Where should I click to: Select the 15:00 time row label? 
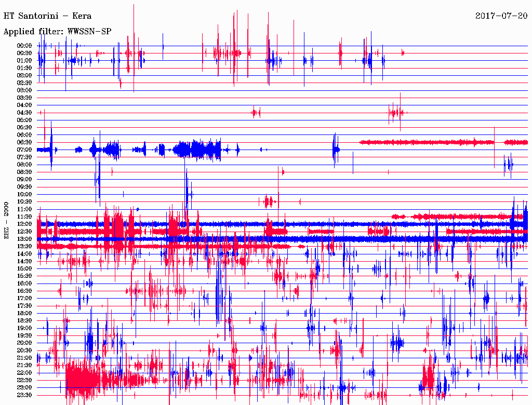[24, 268]
